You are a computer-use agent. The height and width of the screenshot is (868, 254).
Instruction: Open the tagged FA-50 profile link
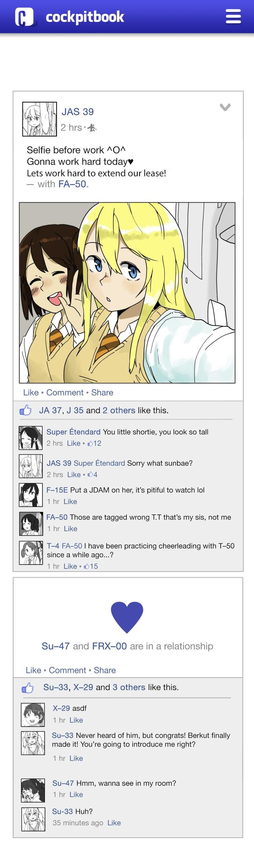coord(72,184)
